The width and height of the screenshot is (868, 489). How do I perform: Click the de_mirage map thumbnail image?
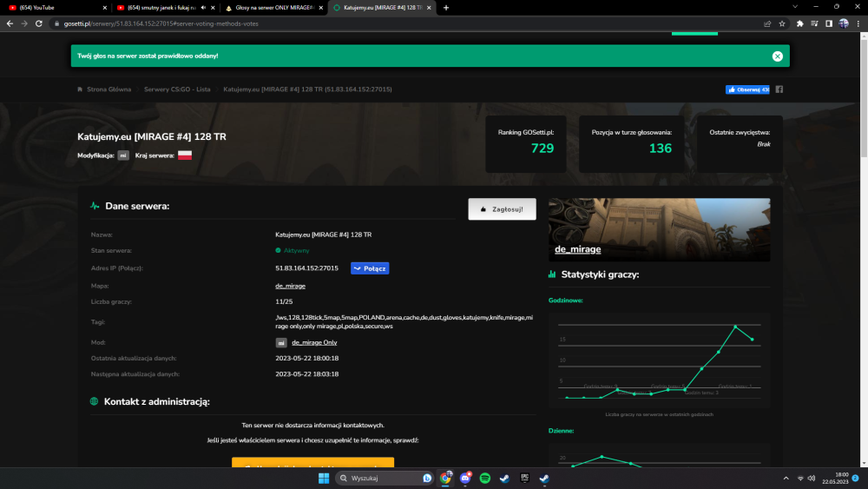(x=659, y=230)
